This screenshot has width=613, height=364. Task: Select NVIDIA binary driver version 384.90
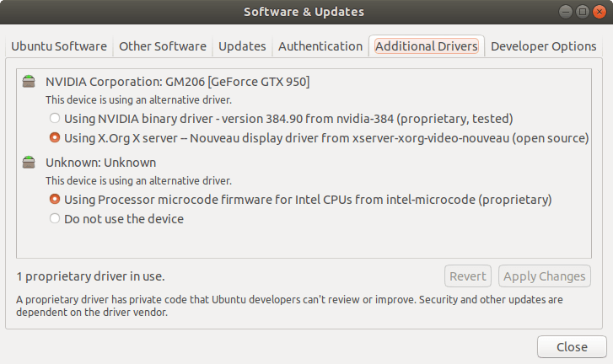point(55,119)
